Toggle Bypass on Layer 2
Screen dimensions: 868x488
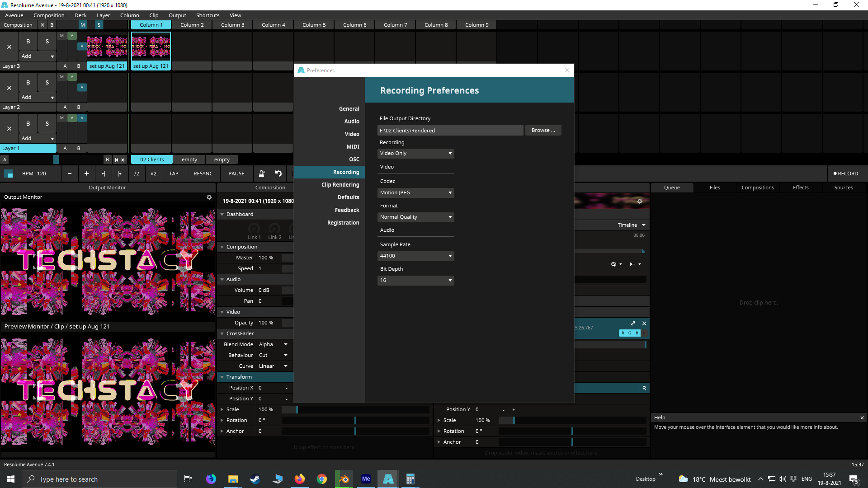pyautogui.click(x=28, y=82)
